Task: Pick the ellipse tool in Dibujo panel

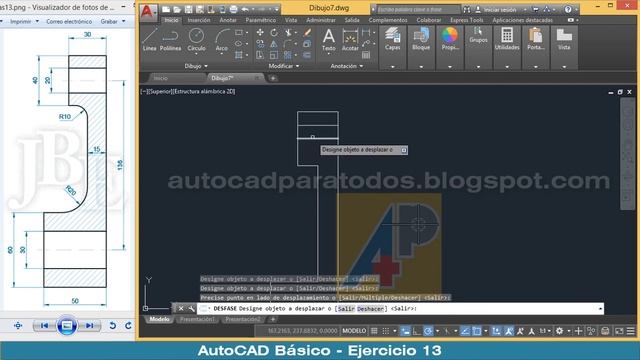Action: click(239, 44)
